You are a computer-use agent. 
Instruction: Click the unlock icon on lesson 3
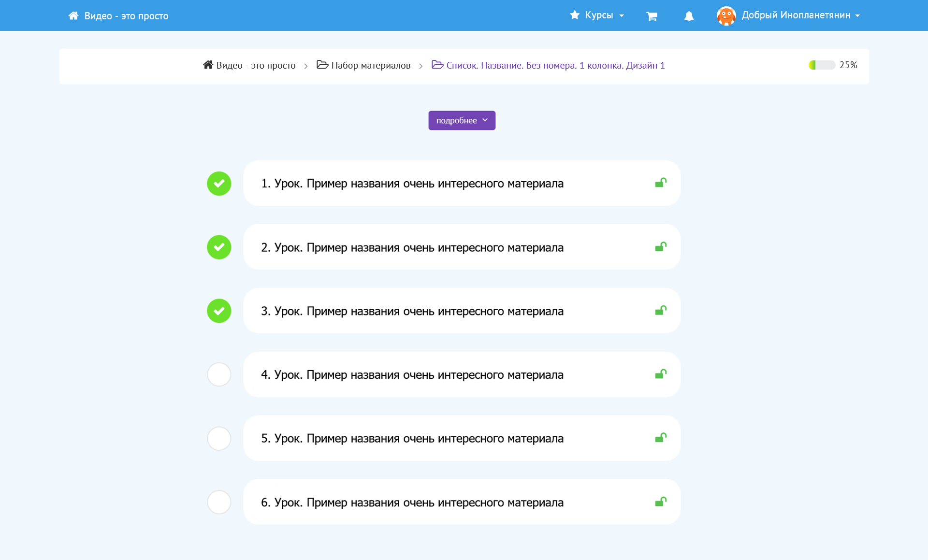(660, 310)
